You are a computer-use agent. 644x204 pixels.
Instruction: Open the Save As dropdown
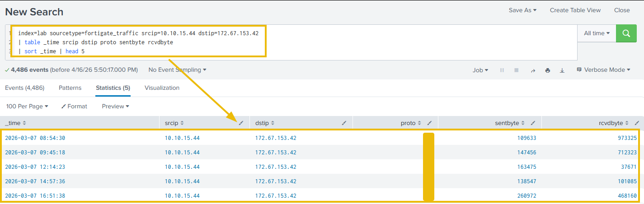(x=522, y=10)
